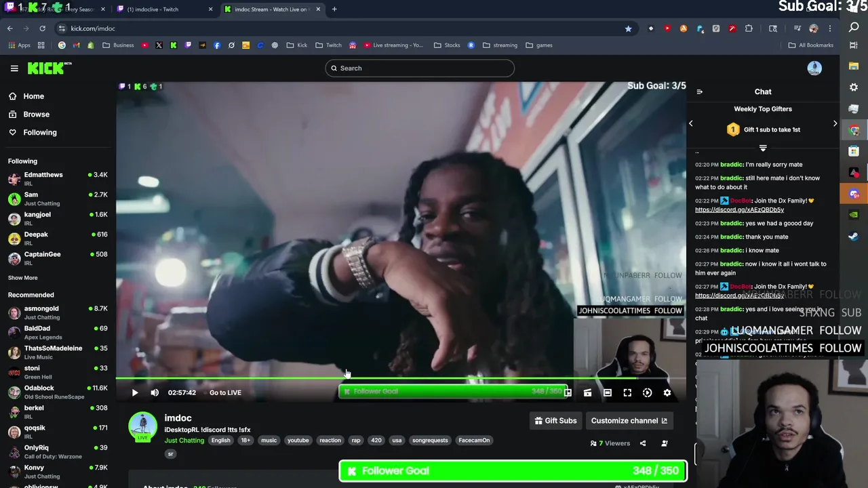
Task: Seek using the green video progress bar
Action: (400, 378)
